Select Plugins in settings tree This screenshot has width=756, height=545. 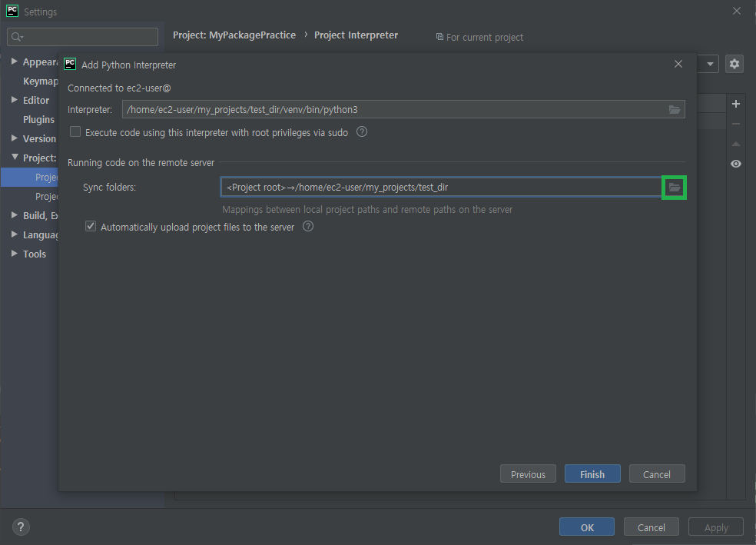38,119
